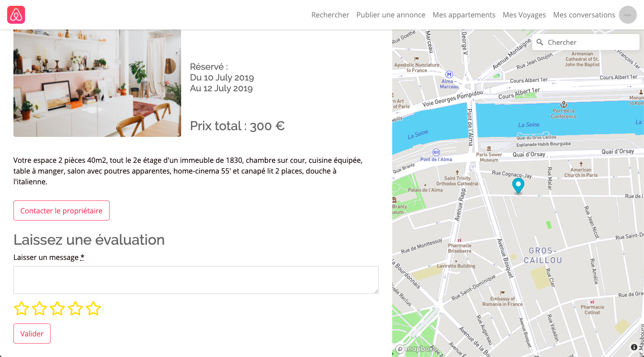This screenshot has height=357, width=644.
Task: Click the Alma-Marceau metro station icon
Action: (x=449, y=75)
